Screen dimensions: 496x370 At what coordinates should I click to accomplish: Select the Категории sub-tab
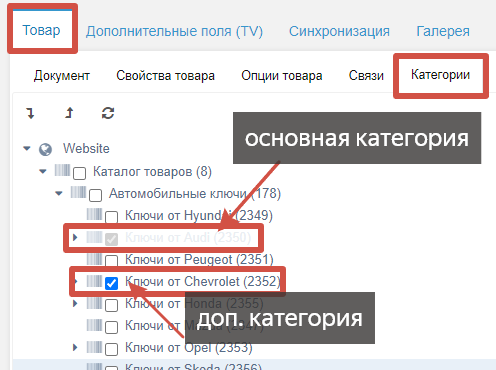point(440,75)
